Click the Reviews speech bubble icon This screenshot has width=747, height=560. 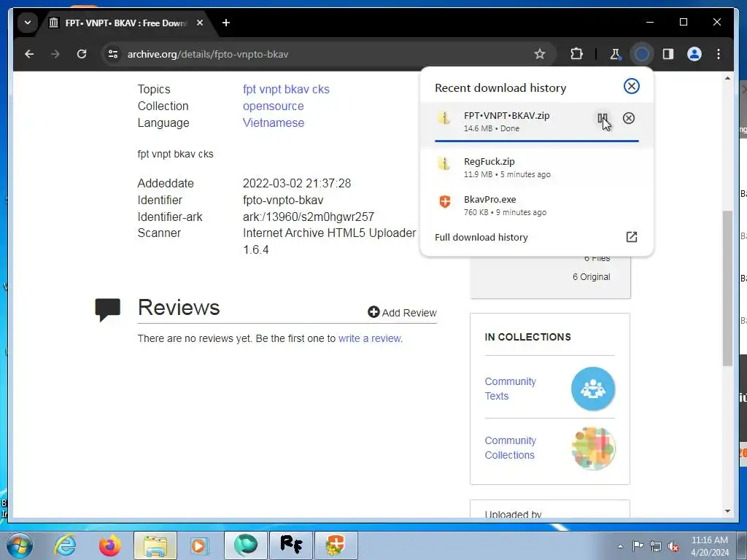(x=108, y=309)
